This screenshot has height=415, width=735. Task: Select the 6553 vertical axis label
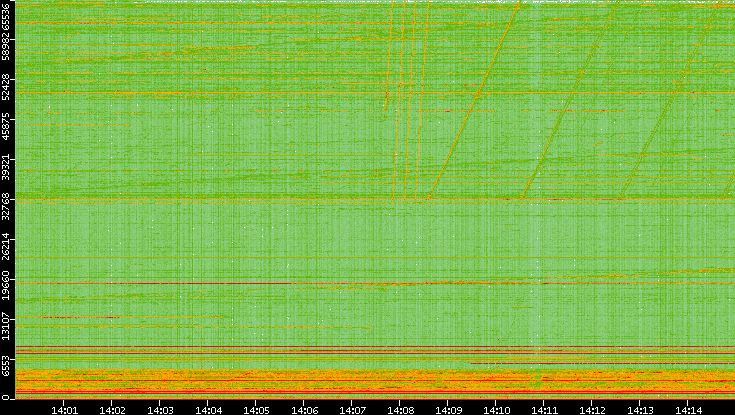tap(5, 365)
